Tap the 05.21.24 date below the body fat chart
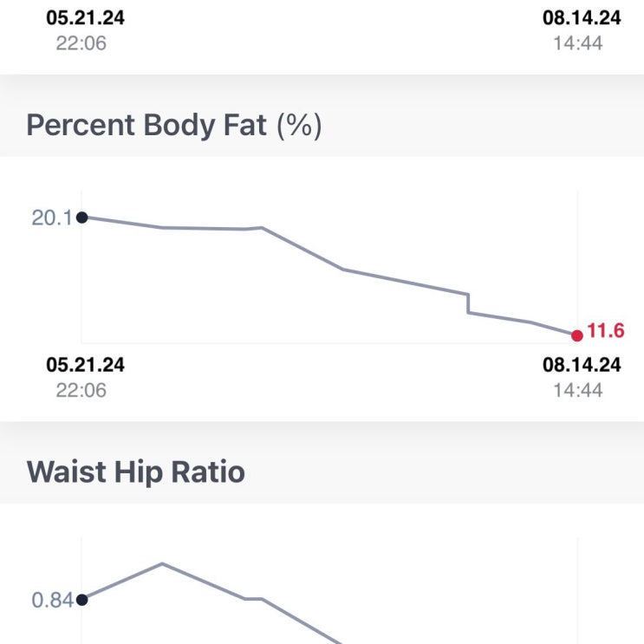Image resolution: width=644 pixels, height=644 pixels. 85,365
